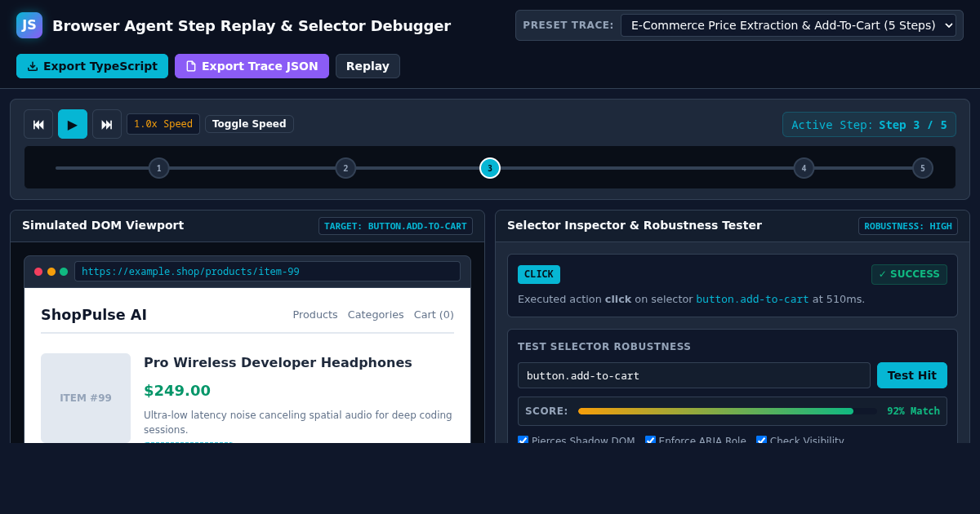Jump to step 4 on the timeline
Image resolution: width=980 pixels, height=514 pixels.
point(804,168)
